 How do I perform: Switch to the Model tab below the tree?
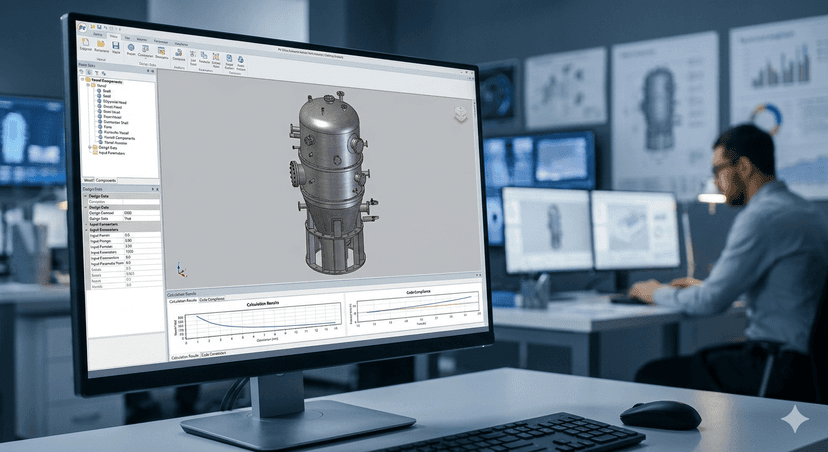coord(89,180)
